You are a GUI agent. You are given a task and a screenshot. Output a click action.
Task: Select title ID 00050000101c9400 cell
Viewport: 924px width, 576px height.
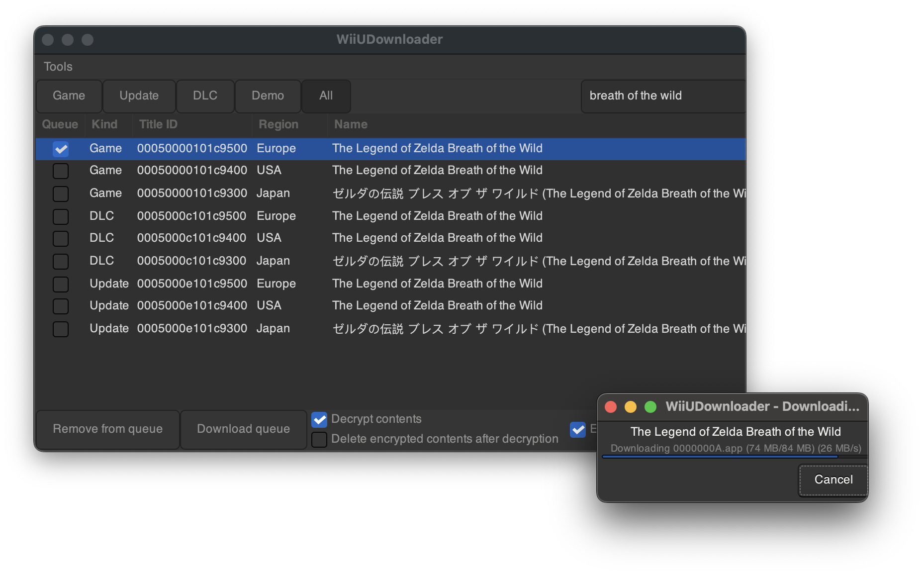tap(192, 170)
